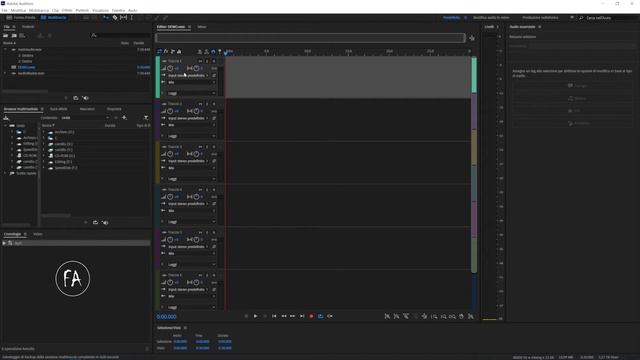
Task: Open the Contenuto dropdown in media browser
Action: [85, 118]
